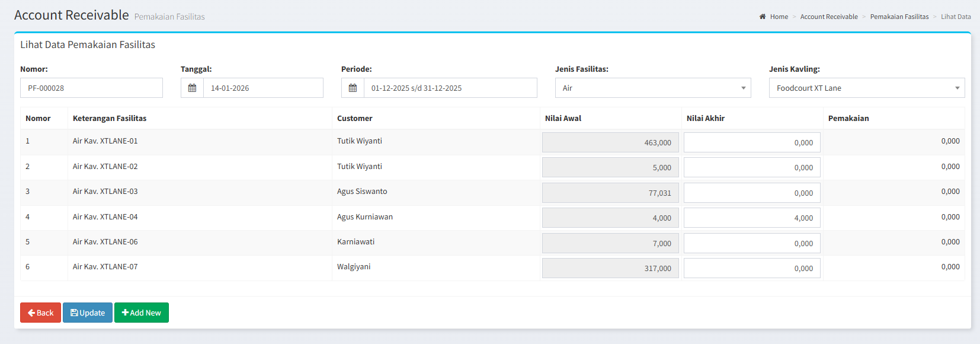Click the Tanggal date field 14-01-2026

[263, 88]
